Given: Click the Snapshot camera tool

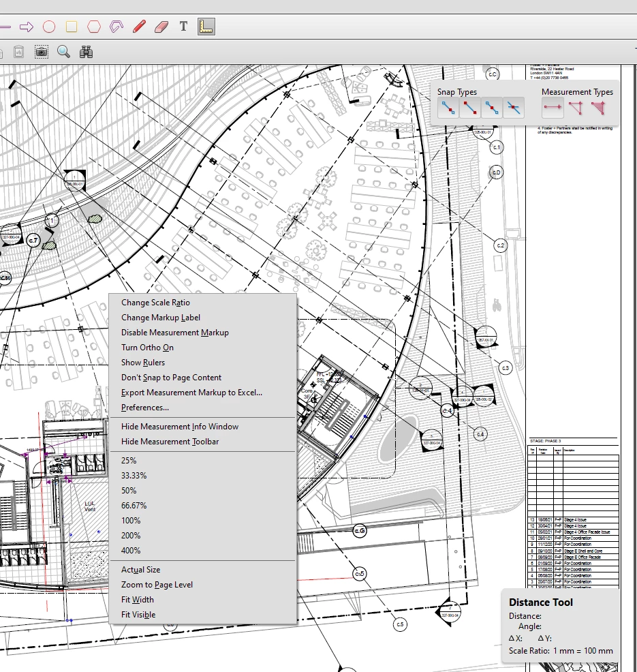Looking at the screenshot, I should pos(42,52).
